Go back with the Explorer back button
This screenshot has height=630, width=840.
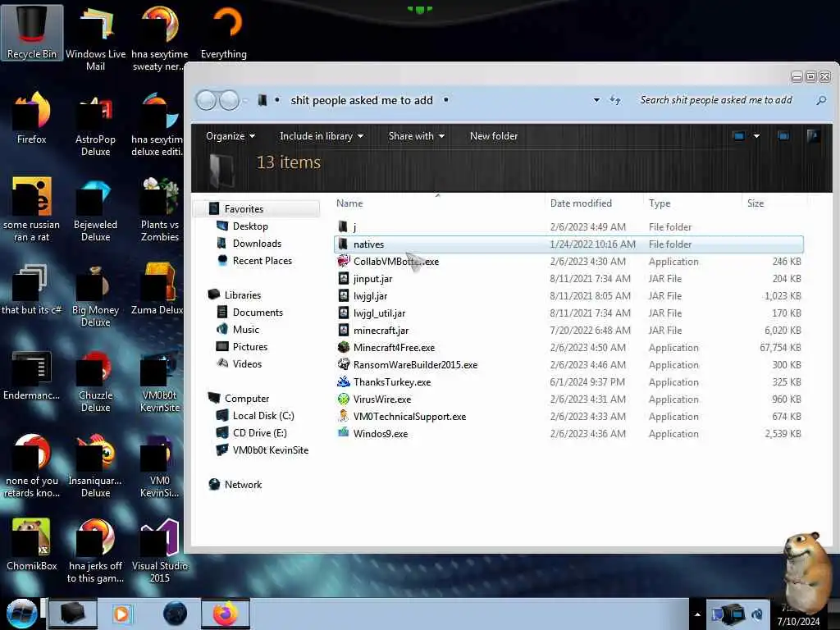(x=206, y=100)
